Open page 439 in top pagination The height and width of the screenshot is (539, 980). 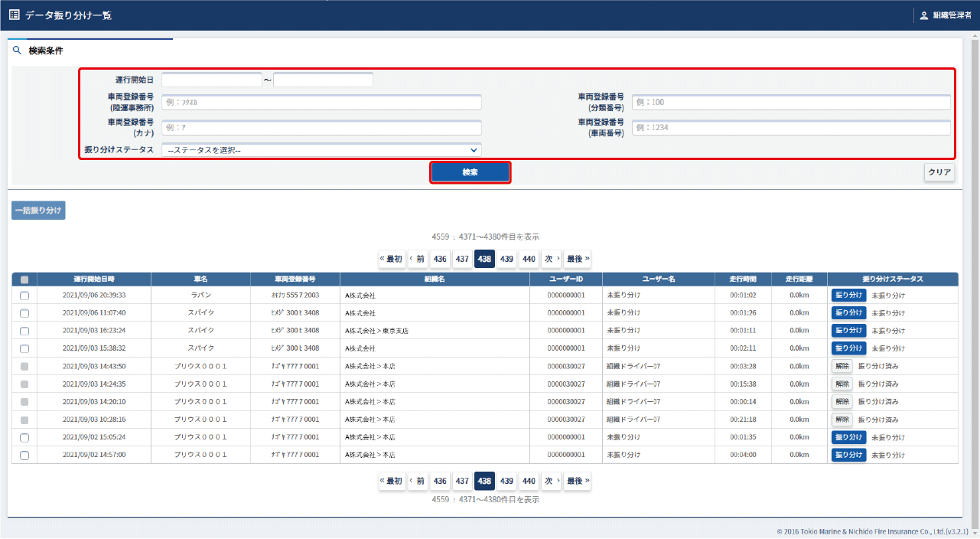click(506, 259)
